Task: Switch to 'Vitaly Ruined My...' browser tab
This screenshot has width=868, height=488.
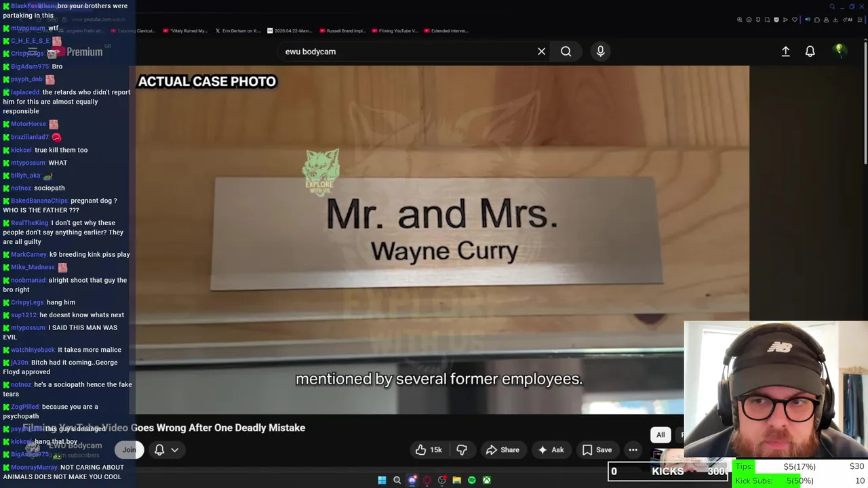Action: (185, 30)
